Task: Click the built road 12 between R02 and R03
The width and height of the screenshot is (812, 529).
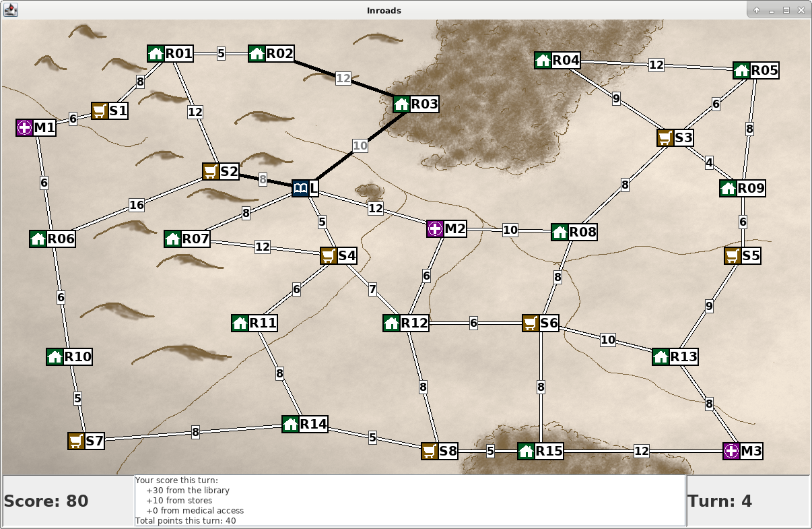Action: [x=343, y=78]
